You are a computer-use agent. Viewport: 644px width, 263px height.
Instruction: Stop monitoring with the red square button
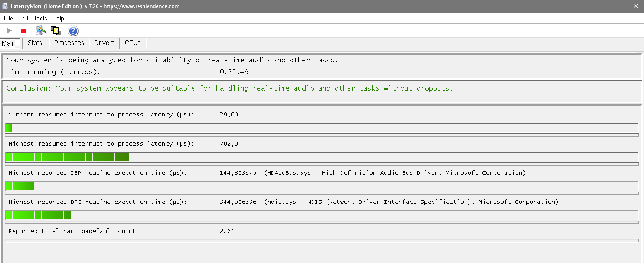(x=24, y=31)
